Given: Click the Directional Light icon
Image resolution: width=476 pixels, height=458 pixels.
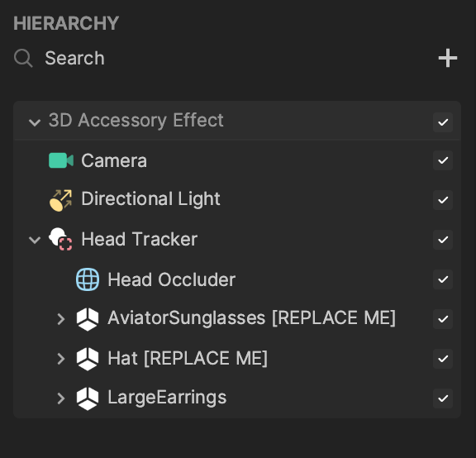Looking at the screenshot, I should 60,200.
